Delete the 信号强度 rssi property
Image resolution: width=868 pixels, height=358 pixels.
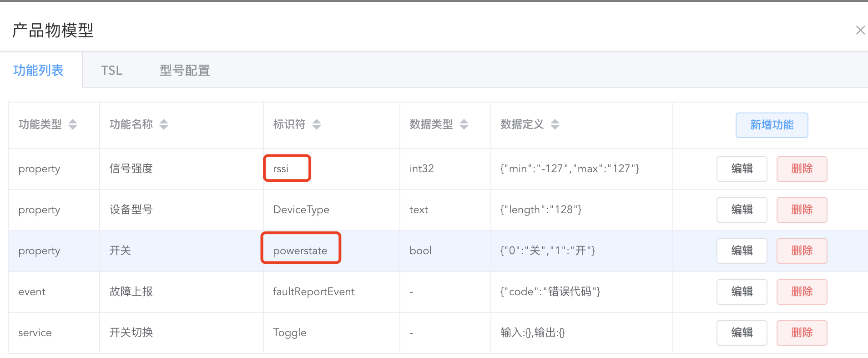click(802, 169)
